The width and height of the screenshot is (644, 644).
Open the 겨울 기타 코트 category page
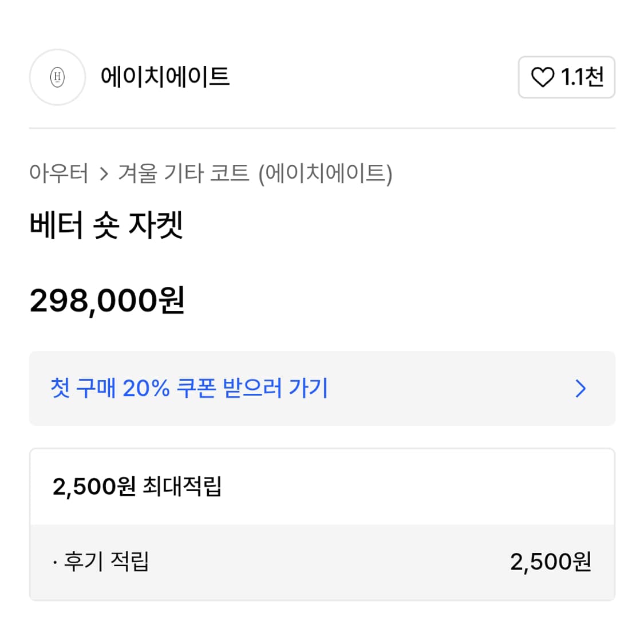(182, 175)
